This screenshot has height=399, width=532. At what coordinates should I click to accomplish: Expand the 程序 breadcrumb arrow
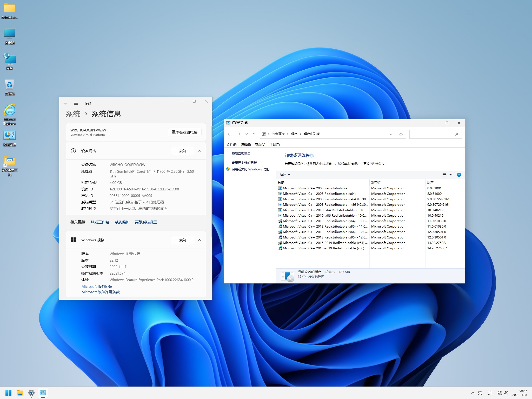click(x=301, y=134)
